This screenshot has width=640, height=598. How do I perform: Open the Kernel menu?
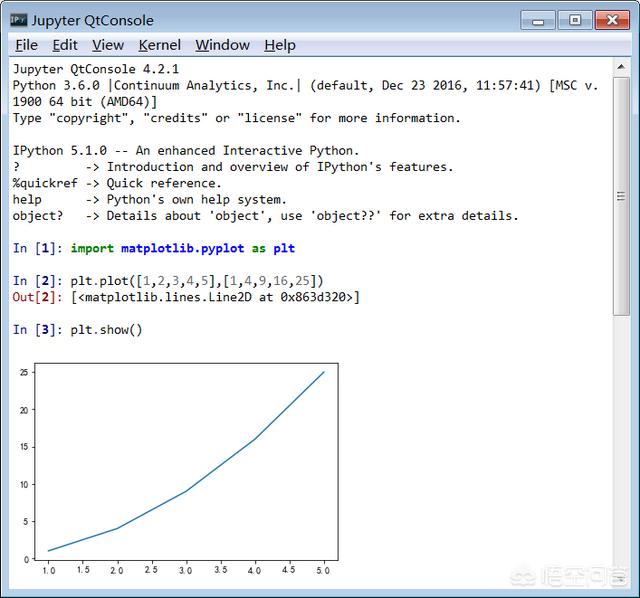(160, 45)
